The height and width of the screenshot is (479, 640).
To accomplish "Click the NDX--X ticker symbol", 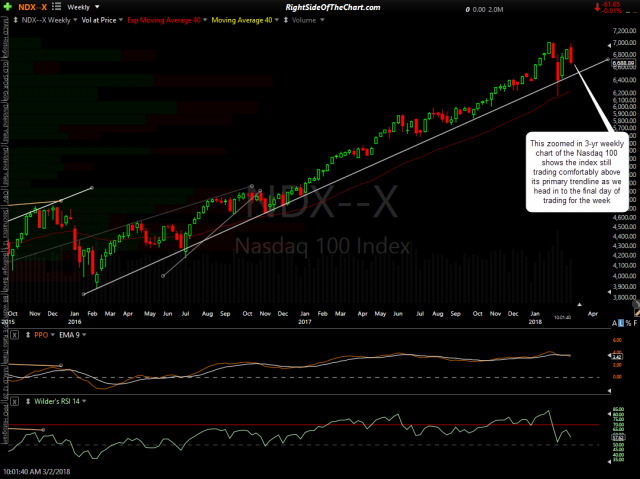I will (x=33, y=7).
